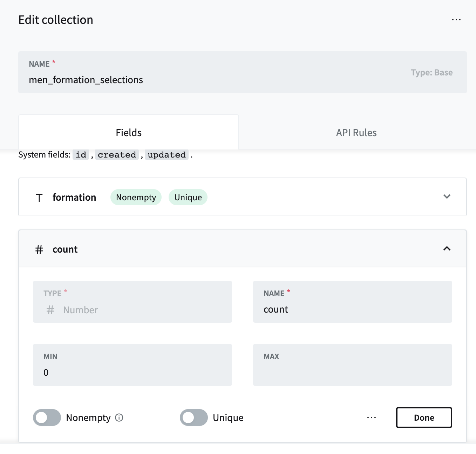
Task: Click the 'updated' system field tag
Action: [167, 155]
